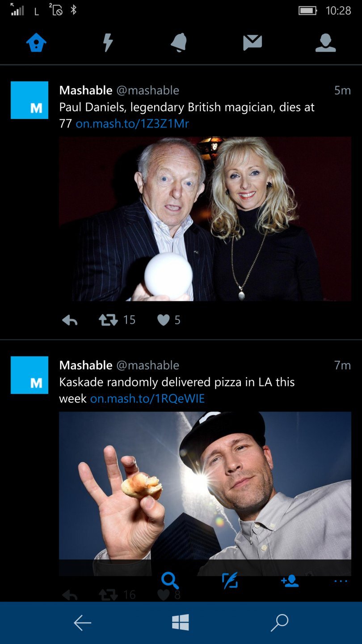Like the Kaskade pizza tweet
The width and height of the screenshot is (362, 644).
[x=163, y=595]
